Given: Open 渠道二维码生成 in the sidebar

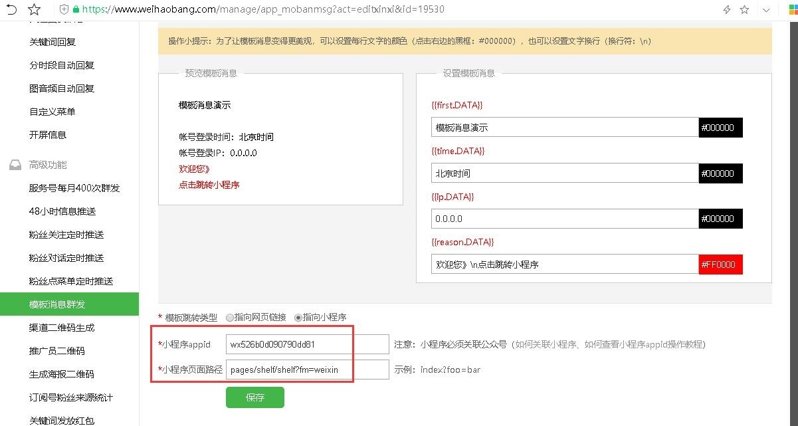Looking at the screenshot, I should coord(62,328).
